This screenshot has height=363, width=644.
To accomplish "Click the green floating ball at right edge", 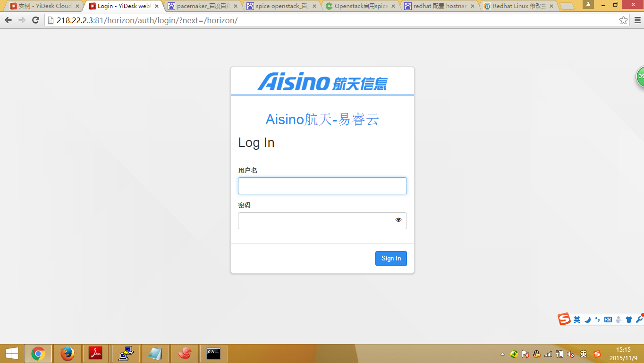I will tap(640, 77).
